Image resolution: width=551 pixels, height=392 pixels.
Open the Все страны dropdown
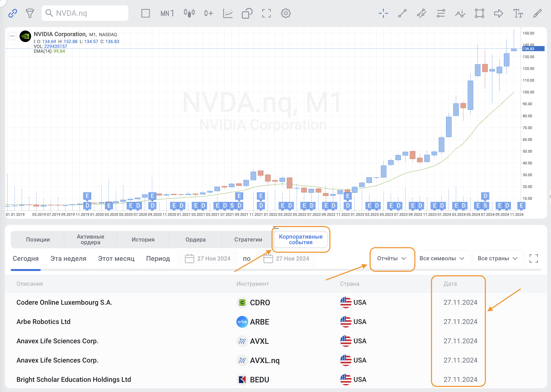coord(497,258)
